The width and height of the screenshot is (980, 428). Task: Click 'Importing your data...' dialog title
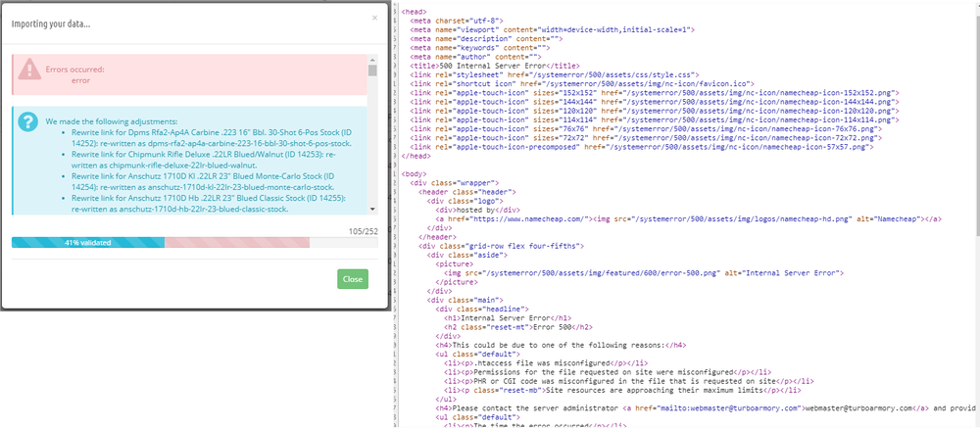[51, 24]
